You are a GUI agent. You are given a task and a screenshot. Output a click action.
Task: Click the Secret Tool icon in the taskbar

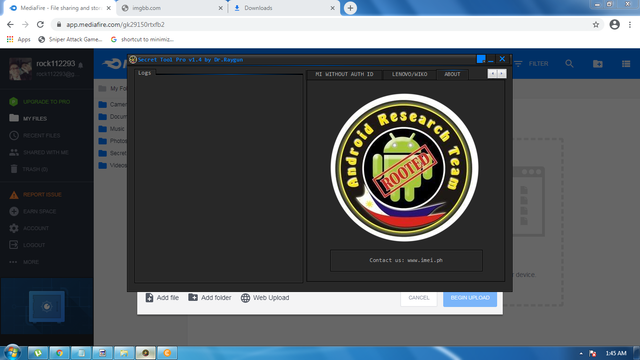pos(145,353)
